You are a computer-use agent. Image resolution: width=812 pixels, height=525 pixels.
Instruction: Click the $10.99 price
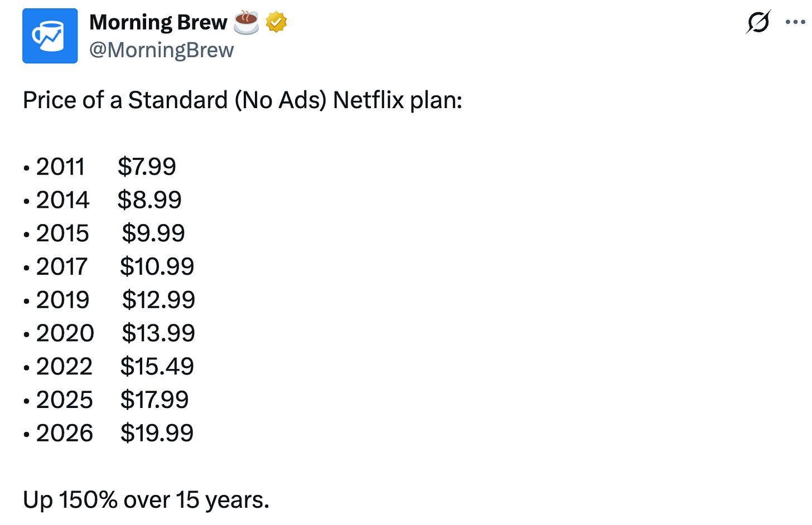tap(157, 266)
